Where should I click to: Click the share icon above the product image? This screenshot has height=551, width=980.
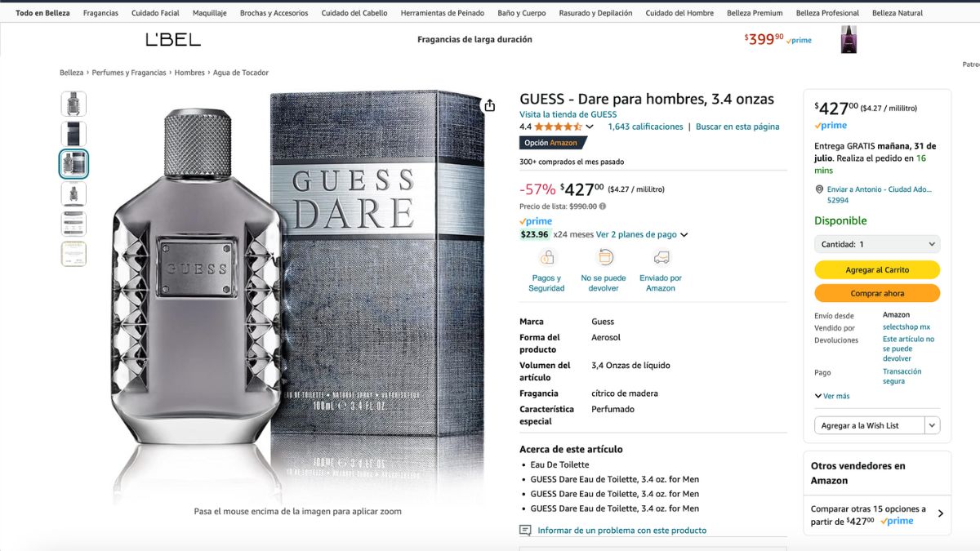click(489, 105)
